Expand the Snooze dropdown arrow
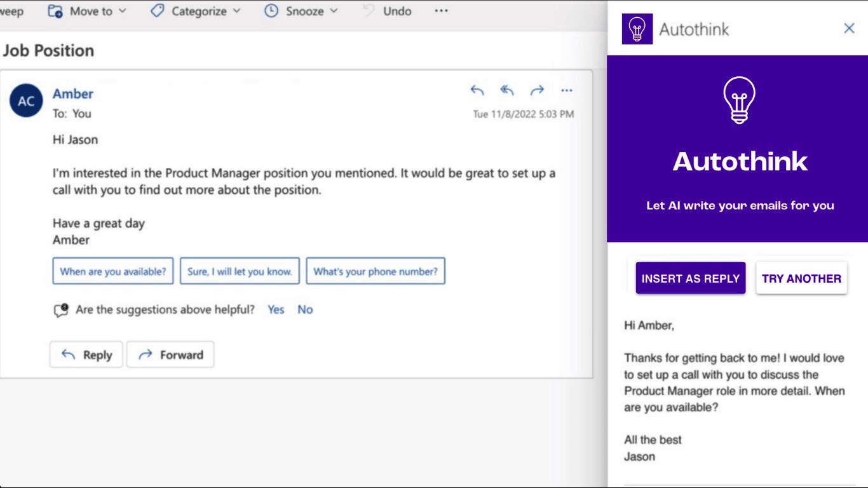 pos(334,11)
